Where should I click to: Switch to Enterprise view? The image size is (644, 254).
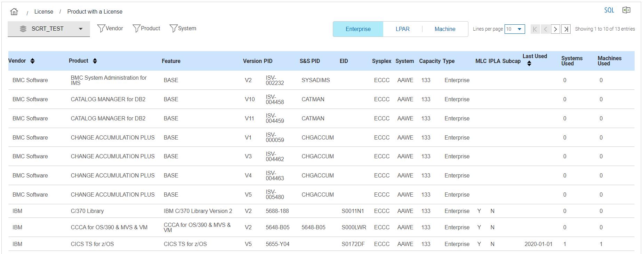(358, 29)
